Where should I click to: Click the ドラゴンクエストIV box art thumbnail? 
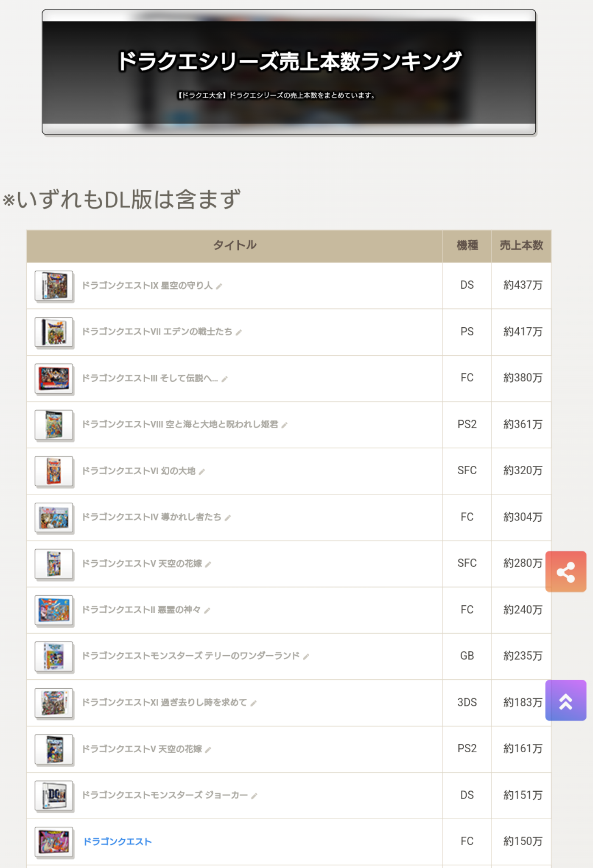click(x=54, y=518)
